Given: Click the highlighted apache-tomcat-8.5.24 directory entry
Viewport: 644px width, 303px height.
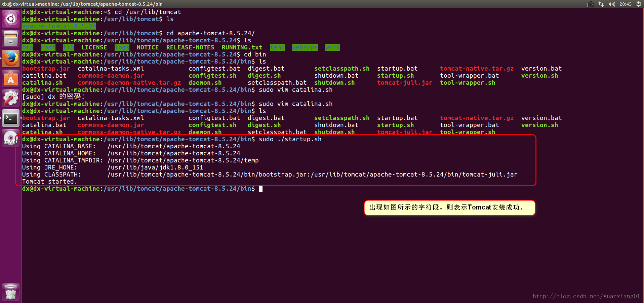Looking at the screenshot, I should pos(59,26).
